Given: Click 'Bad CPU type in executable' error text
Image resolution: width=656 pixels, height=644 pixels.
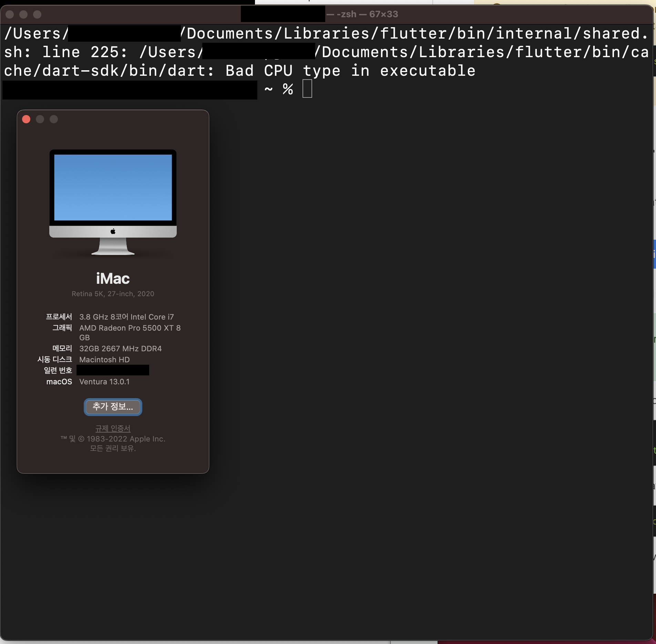Looking at the screenshot, I should 350,71.
